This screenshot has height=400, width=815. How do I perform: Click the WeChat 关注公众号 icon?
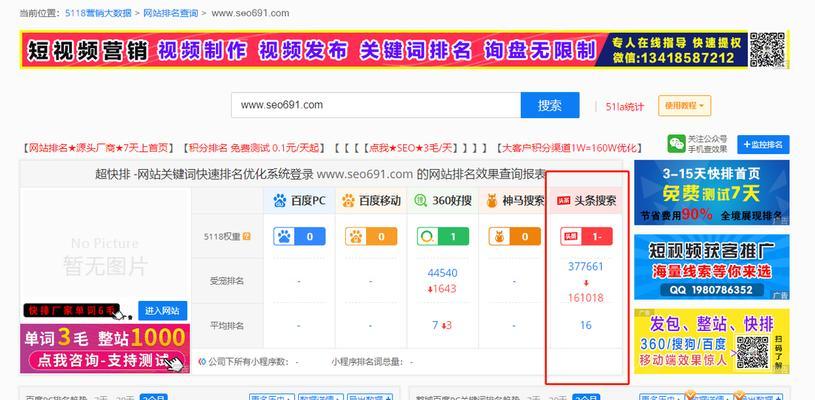coord(676,144)
